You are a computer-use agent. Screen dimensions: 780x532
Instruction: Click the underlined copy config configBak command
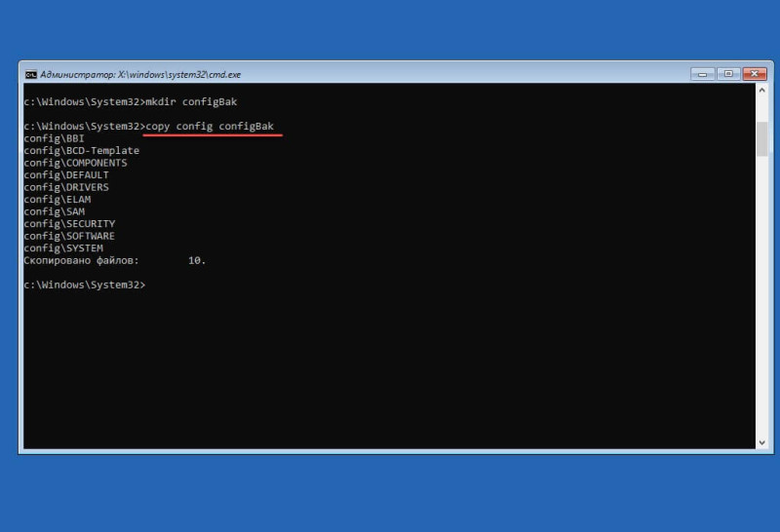[x=210, y=127]
